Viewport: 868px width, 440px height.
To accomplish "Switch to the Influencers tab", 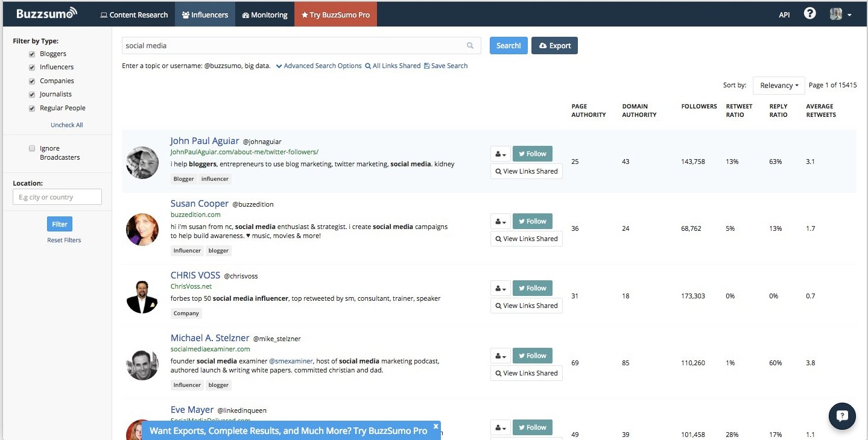I will pyautogui.click(x=205, y=14).
